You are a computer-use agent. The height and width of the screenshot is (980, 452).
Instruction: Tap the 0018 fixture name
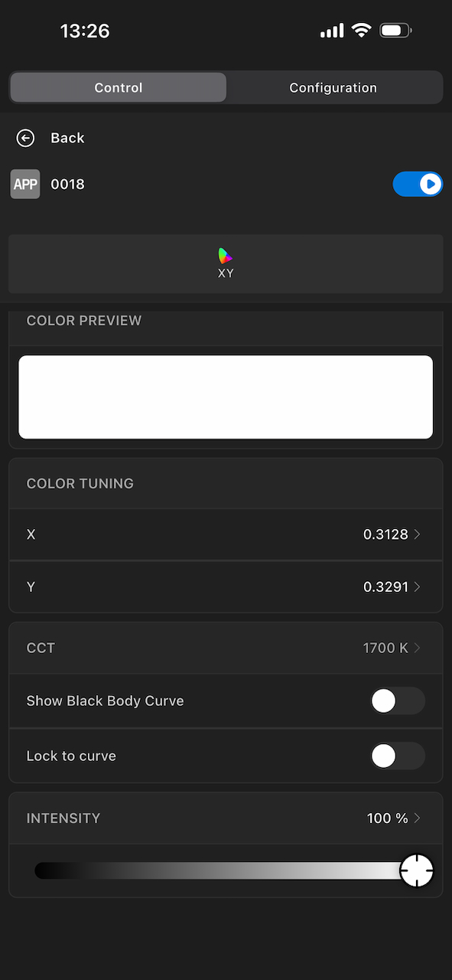tap(67, 185)
